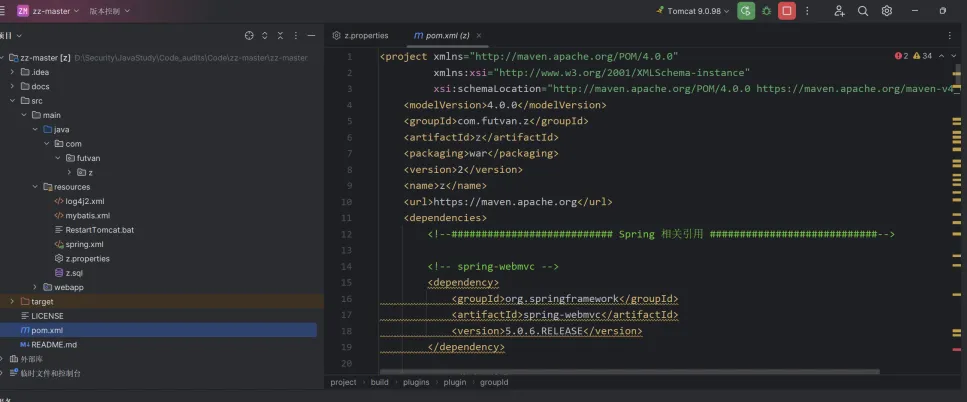Open the Tomcat 9.0.98 run configuration dropdown

tap(693, 11)
